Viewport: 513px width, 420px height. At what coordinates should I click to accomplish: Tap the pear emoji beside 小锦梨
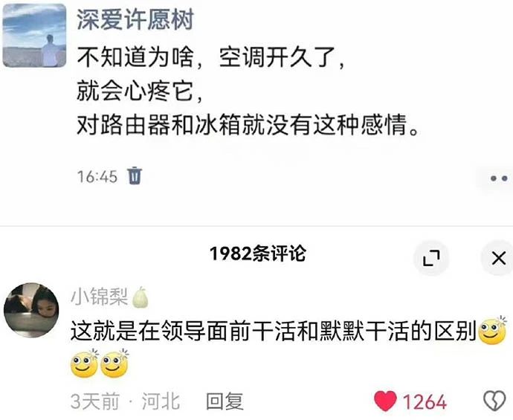point(140,297)
